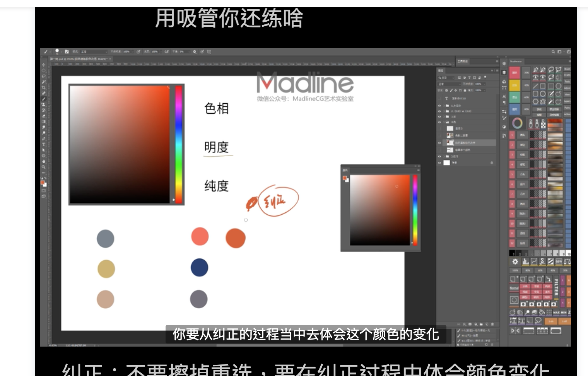Screen dimensions: 588x376
Task: Hide layer group numbered 3
Action: (x=439, y=116)
